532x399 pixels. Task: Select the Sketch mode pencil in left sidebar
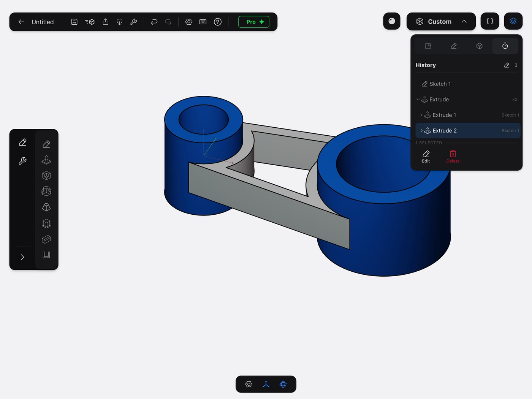[x=22, y=142]
